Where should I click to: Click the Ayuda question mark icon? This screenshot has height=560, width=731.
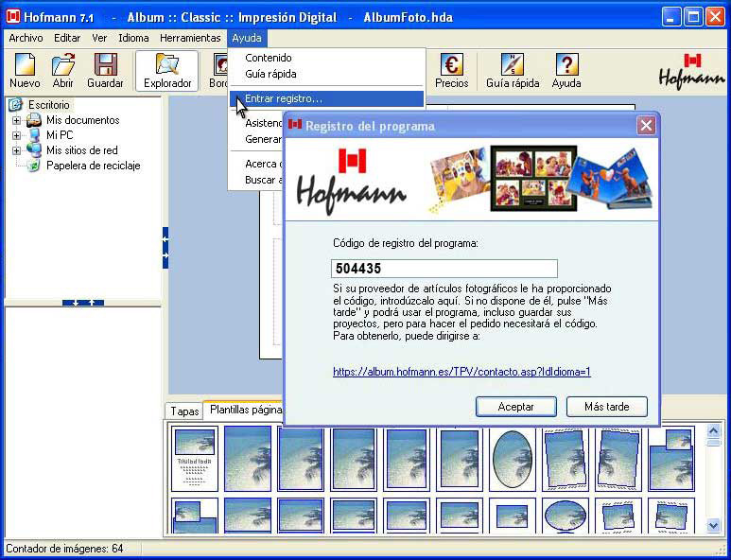point(566,70)
